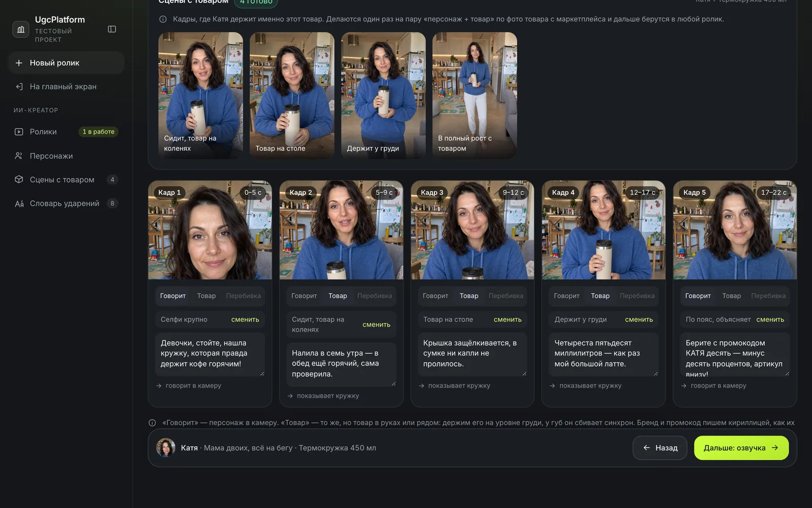Click сменить for Сидит, товар на коленях
This screenshot has width=812, height=508.
376,325
